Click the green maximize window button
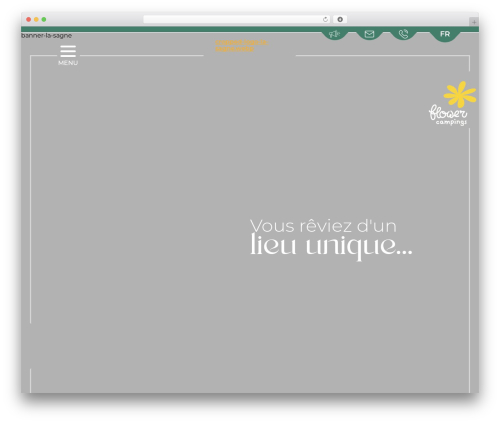Image resolution: width=500 pixels, height=423 pixels. pos(44,20)
